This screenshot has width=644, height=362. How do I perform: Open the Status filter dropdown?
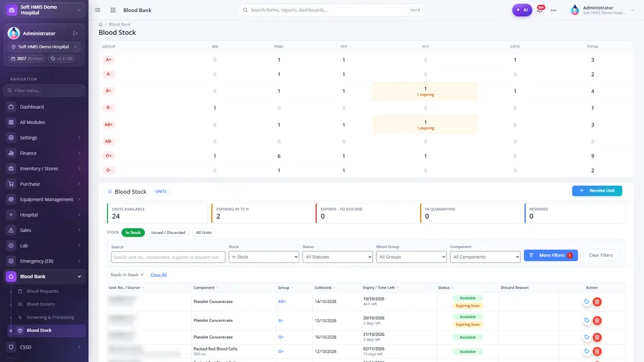click(x=337, y=257)
